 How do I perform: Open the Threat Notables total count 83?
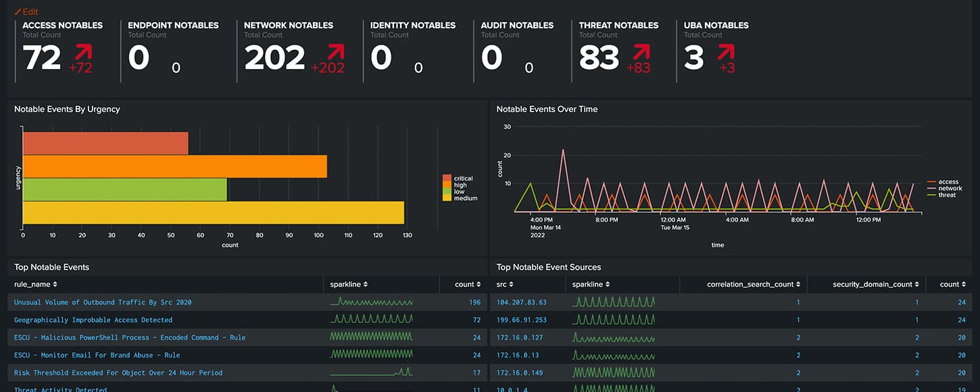[599, 58]
